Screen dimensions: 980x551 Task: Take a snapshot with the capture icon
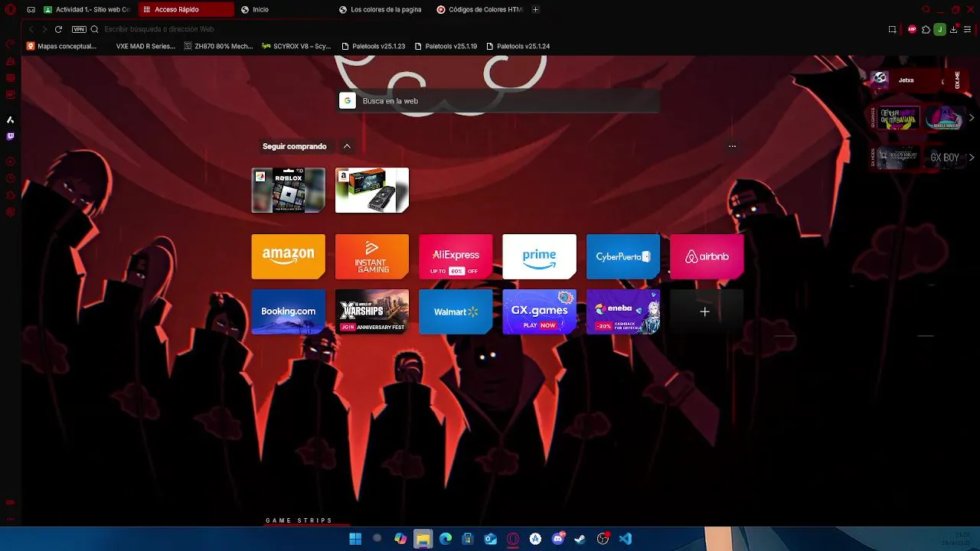(x=893, y=29)
